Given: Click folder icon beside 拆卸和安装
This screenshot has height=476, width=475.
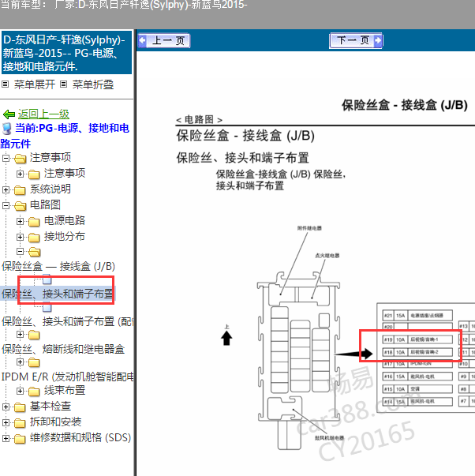Looking at the screenshot, I should [x=20, y=423].
